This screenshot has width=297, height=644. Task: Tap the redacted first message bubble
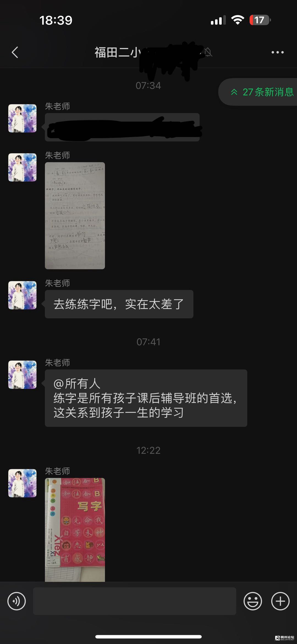click(122, 127)
